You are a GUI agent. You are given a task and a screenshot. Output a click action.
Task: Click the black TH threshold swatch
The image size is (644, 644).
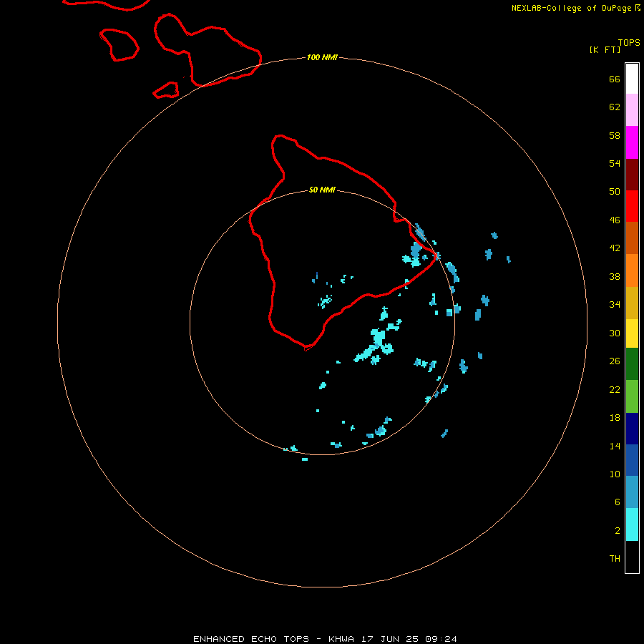632,557
